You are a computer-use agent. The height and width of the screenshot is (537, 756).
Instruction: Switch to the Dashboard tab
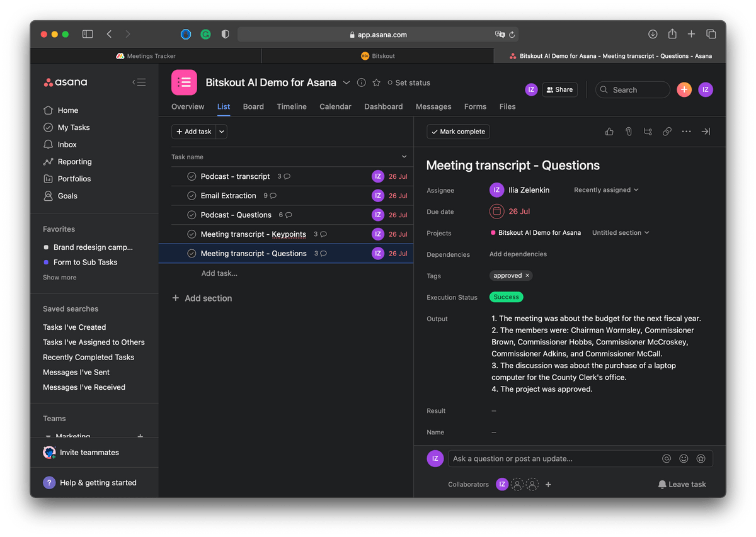[383, 107]
